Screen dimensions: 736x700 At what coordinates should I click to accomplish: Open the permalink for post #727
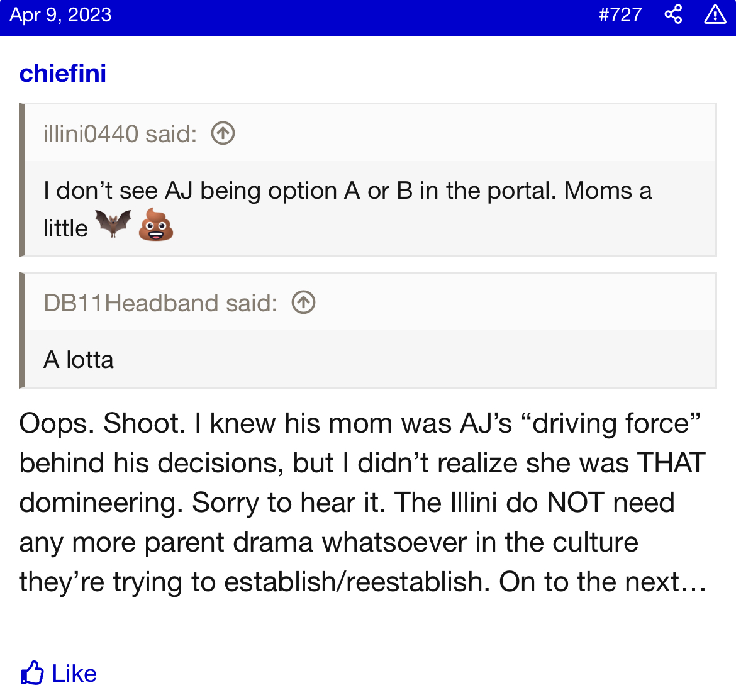(x=620, y=14)
